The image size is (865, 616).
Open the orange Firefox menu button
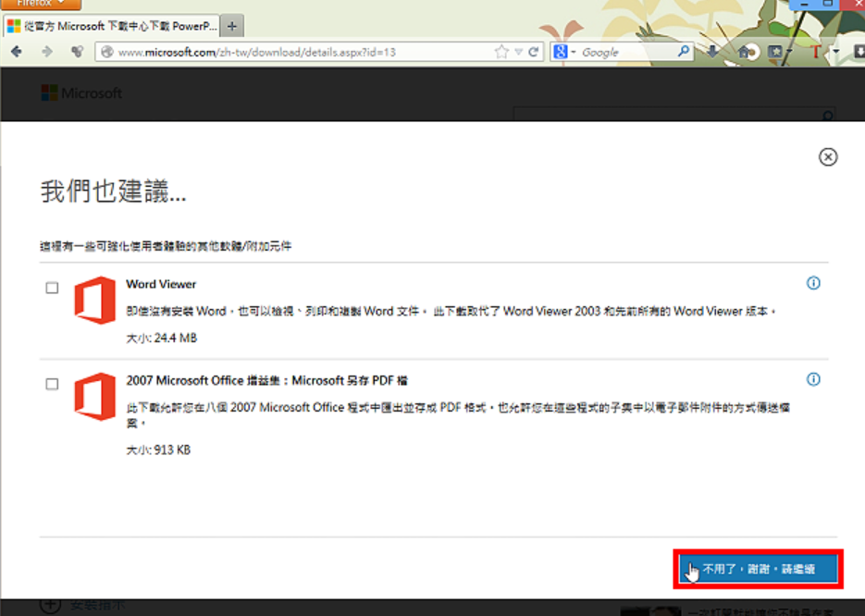pyautogui.click(x=41, y=4)
